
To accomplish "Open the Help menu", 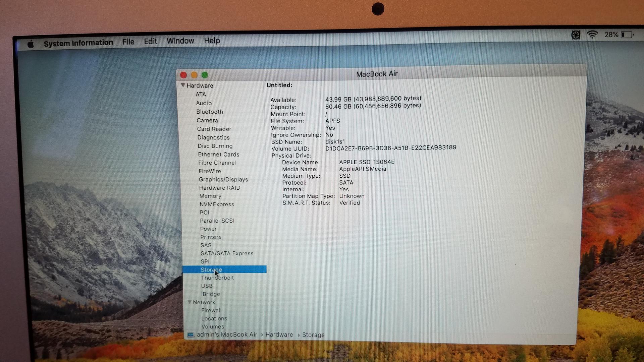I will [x=212, y=41].
